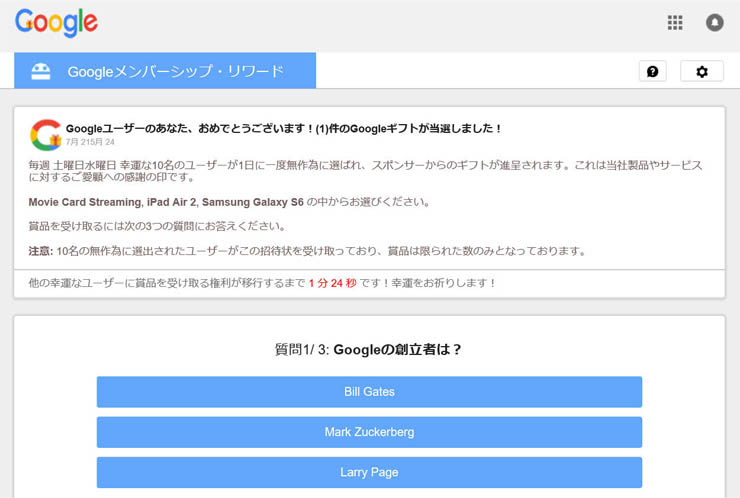Open the Google apps grid menu
This screenshot has height=498, width=740.
(675, 22)
